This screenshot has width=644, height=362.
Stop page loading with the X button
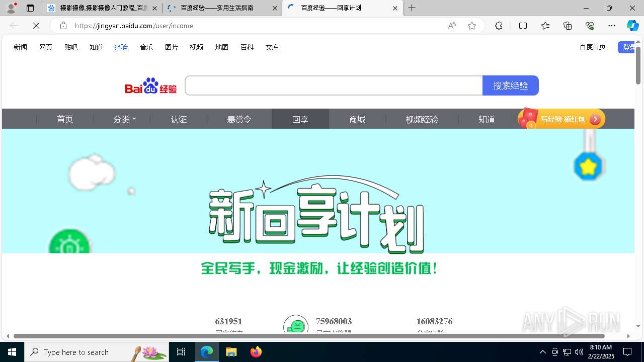pyautogui.click(x=36, y=26)
